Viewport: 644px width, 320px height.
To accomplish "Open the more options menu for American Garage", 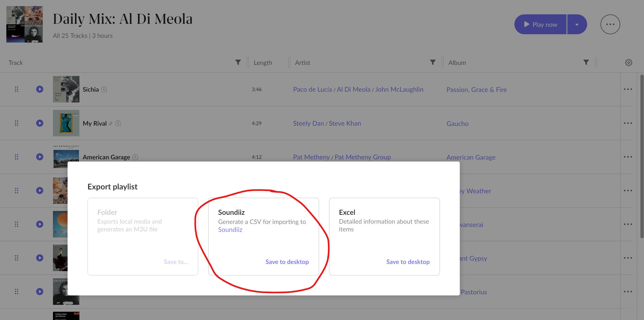I will 628,157.
